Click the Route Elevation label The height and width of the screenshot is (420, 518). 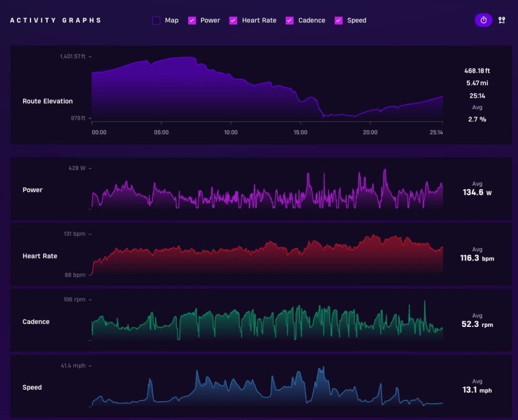pyautogui.click(x=48, y=101)
